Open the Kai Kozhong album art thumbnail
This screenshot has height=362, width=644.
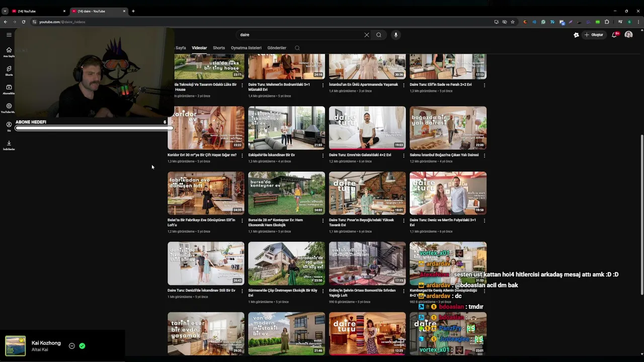[16, 346]
